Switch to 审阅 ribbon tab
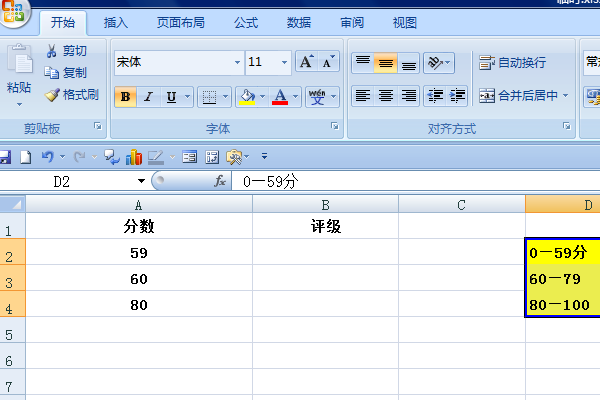The width and height of the screenshot is (600, 400). [352, 23]
